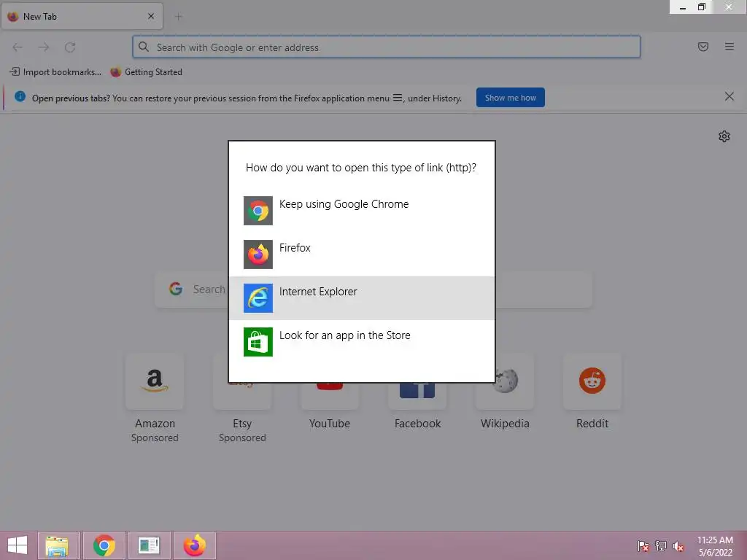Choose Keep using Google Chrome option
Viewport: 747px width, 560px height.
pyautogui.click(x=362, y=211)
